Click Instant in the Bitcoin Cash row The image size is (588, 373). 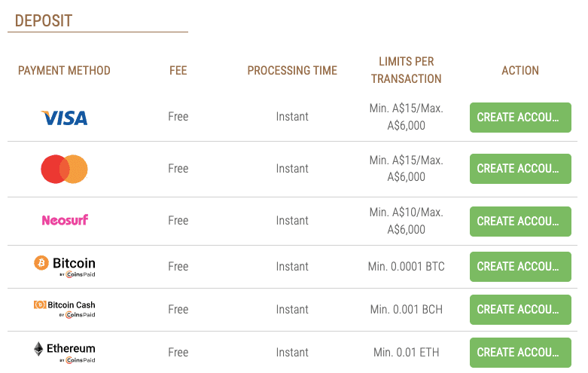292,310
